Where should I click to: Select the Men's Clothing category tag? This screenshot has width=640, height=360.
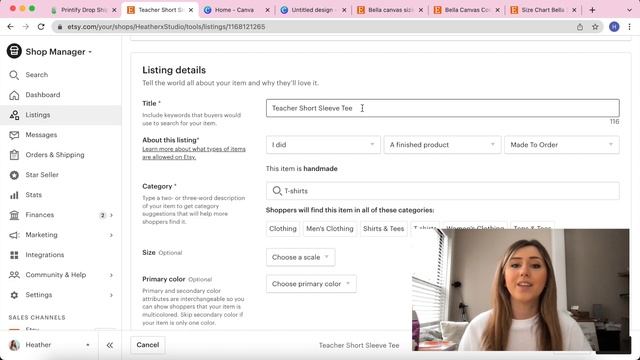[330, 229]
